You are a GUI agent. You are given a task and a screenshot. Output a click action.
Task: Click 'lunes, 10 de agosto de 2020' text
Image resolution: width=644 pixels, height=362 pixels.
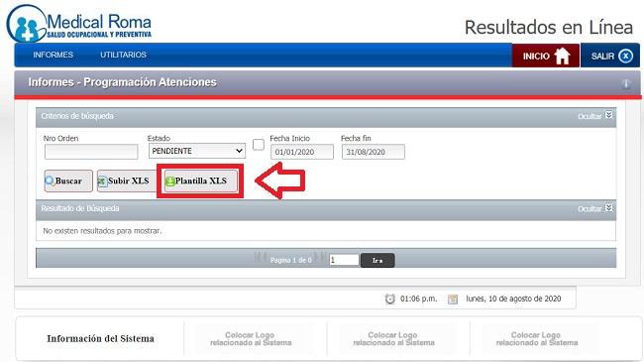tap(513, 299)
